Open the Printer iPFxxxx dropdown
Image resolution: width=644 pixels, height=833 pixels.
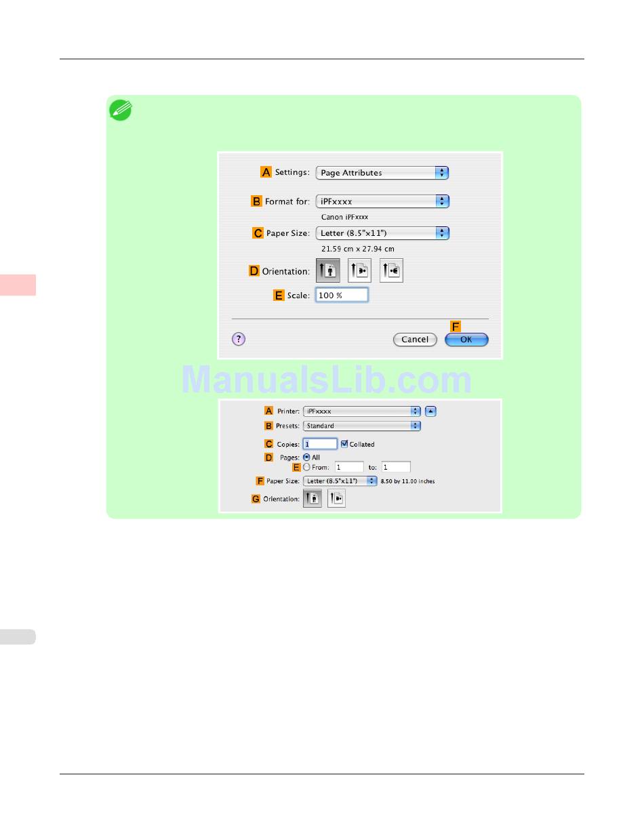362,411
